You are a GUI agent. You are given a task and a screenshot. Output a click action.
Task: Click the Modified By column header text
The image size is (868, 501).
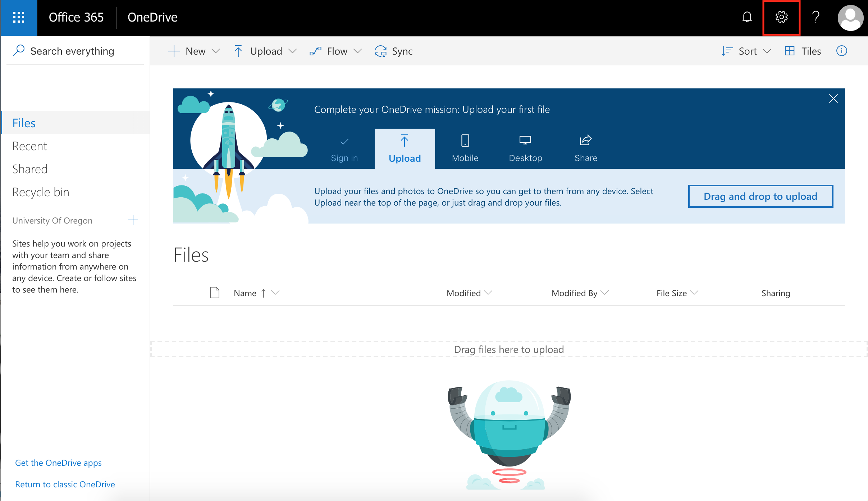pos(574,293)
